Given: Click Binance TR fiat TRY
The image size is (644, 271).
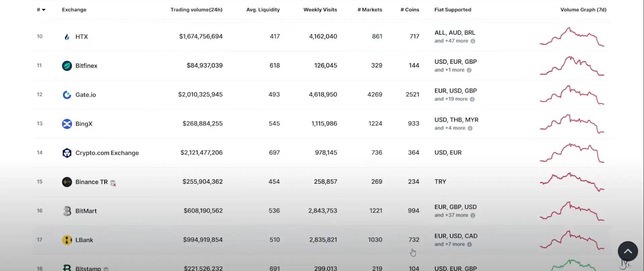Looking at the screenshot, I should point(440,182).
